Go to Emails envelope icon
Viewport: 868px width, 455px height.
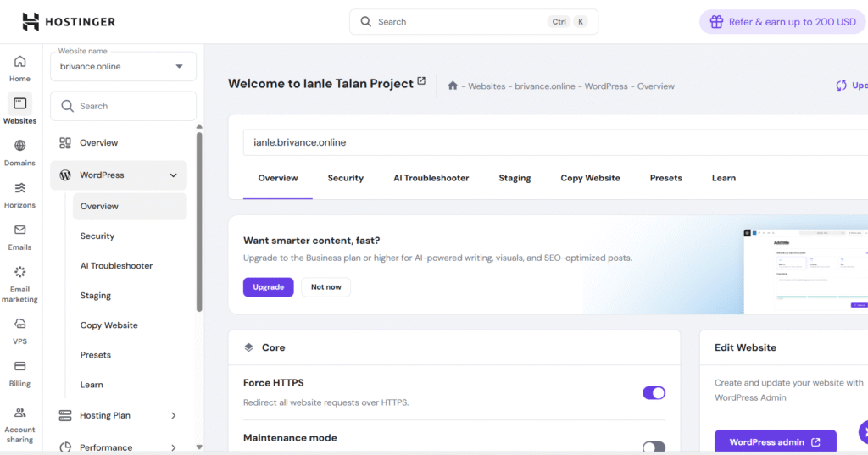click(x=19, y=230)
